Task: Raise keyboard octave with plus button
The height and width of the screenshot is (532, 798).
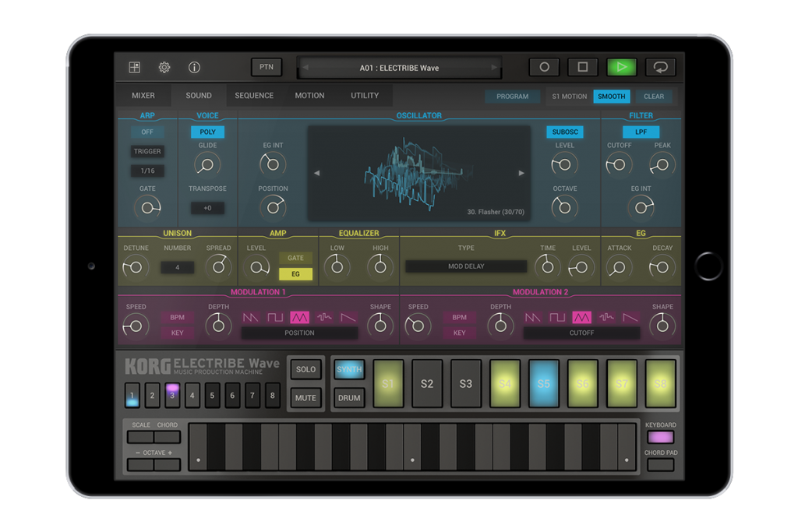Action: [168, 464]
